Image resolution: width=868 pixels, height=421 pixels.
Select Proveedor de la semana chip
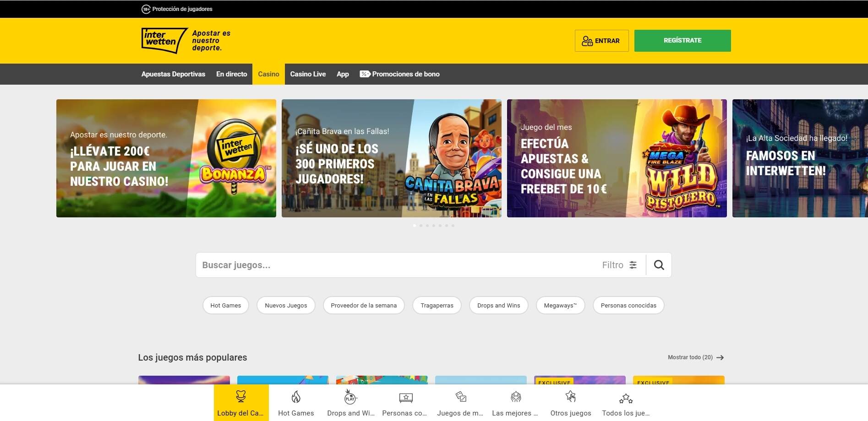[x=364, y=305]
